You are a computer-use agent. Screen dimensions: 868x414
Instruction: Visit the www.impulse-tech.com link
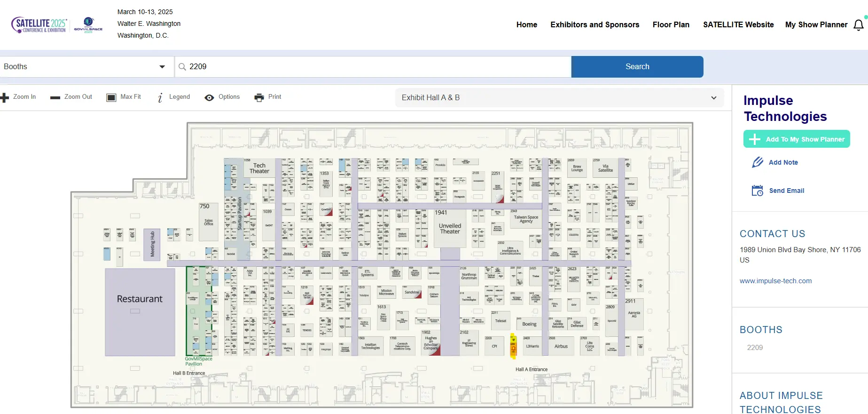(775, 281)
